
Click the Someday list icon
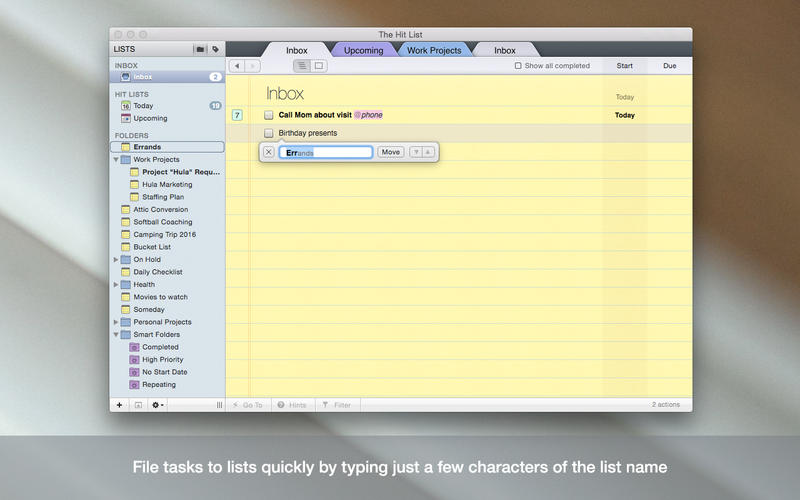coord(126,309)
